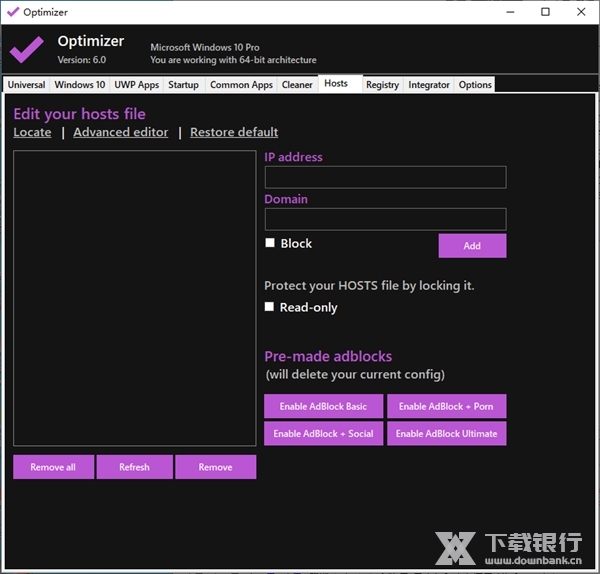Screen dimensions: 600x574
Task: Focus the Domain input field
Action: pyautogui.click(x=385, y=220)
